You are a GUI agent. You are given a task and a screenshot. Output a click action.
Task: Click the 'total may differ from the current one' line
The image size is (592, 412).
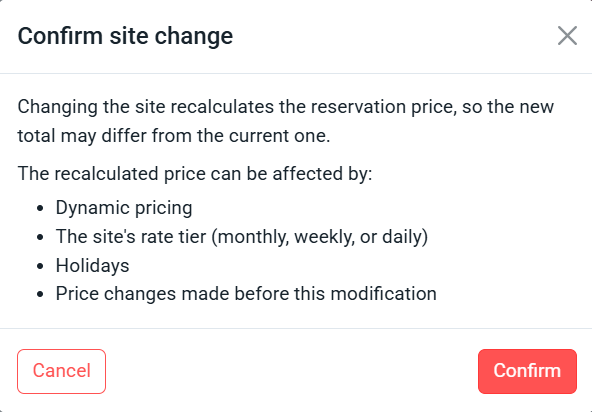[174, 136]
